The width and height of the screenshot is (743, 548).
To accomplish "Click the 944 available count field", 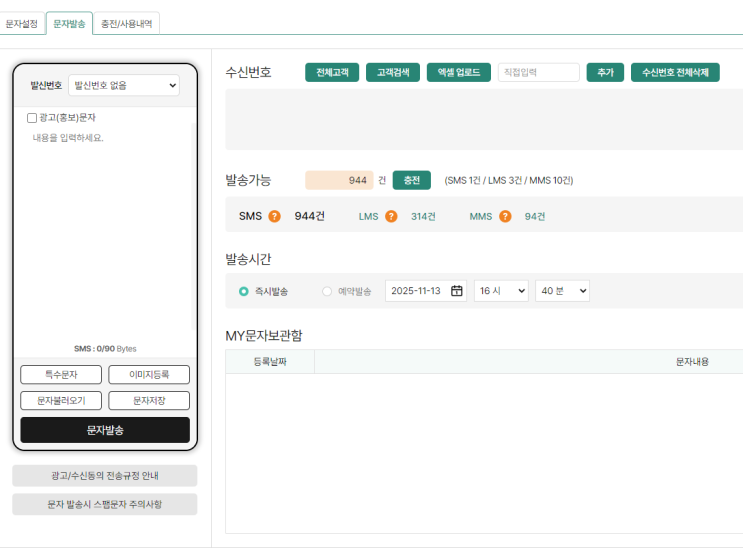I will pos(339,180).
